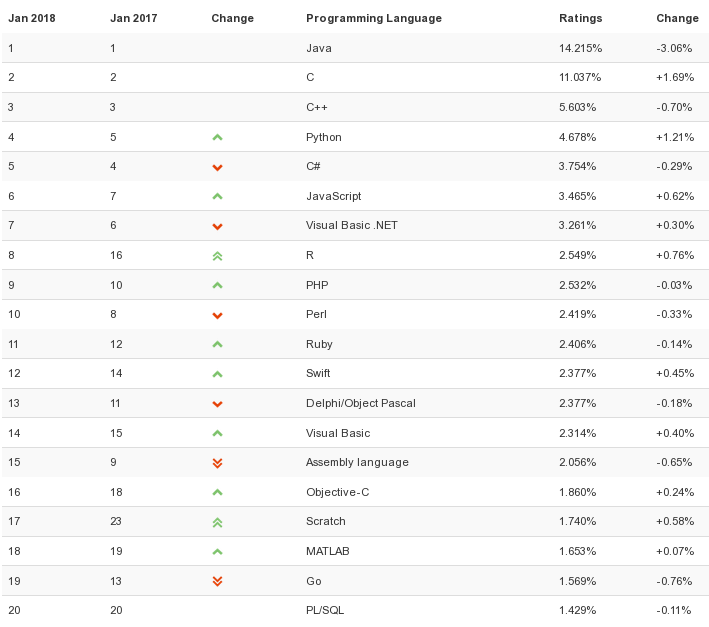Click the Visual Basic .NET entry
709x627 pixels.
pos(351,226)
